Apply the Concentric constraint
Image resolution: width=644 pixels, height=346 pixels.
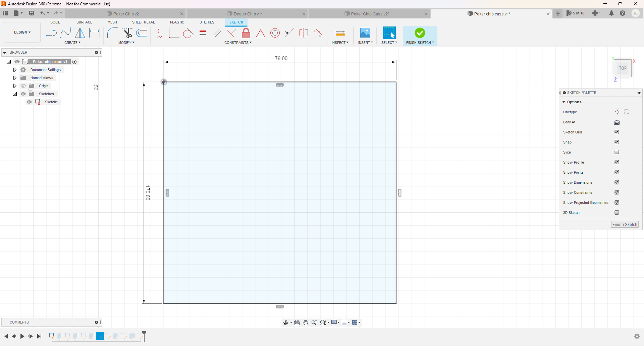tap(275, 33)
